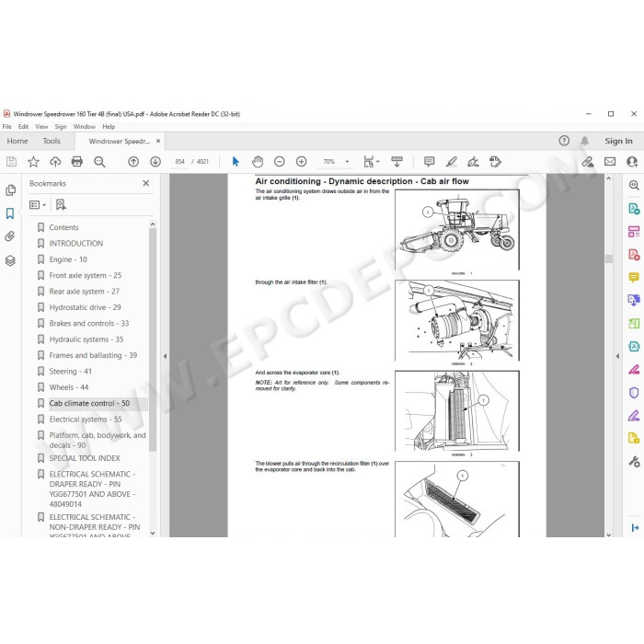Zoom out with minus button
The height and width of the screenshot is (644, 644).
(280, 162)
